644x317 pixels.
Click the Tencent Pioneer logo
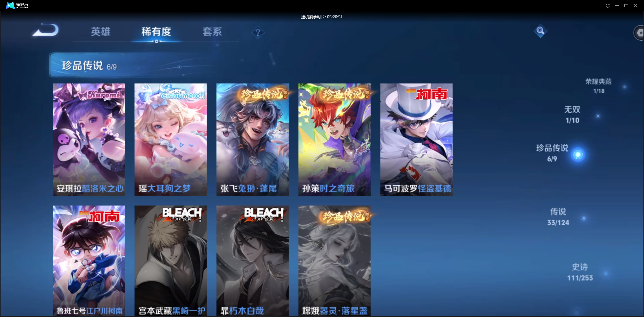(17, 5)
